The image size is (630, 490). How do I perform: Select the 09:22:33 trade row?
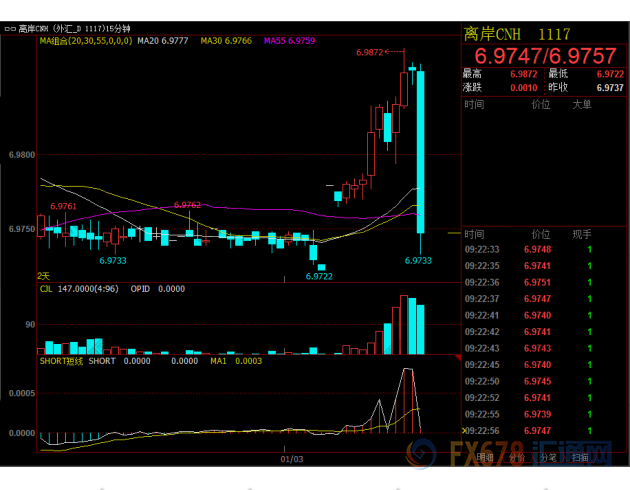click(545, 249)
